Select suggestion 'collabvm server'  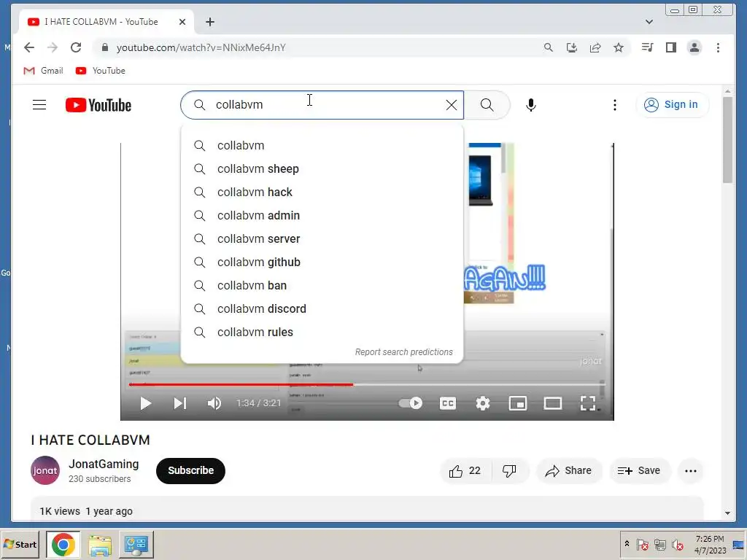point(322,239)
